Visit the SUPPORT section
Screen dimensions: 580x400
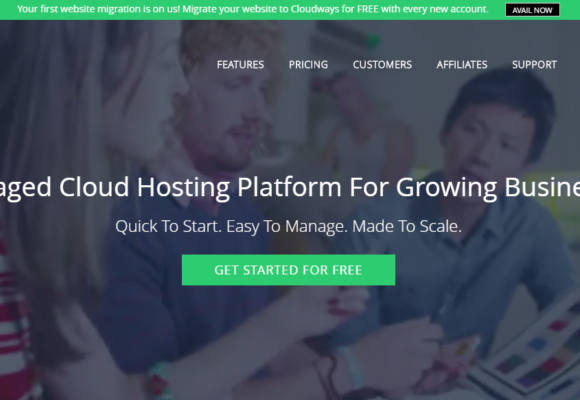click(x=534, y=65)
